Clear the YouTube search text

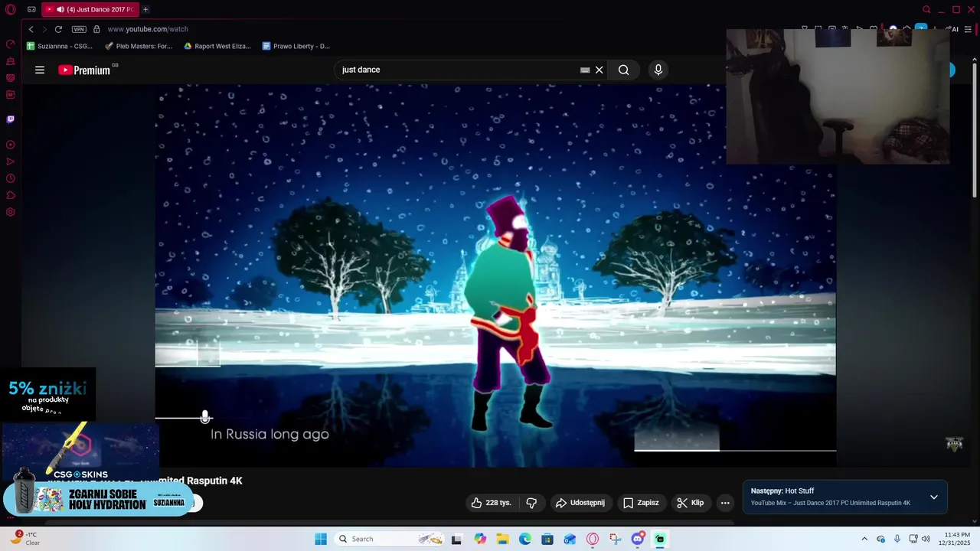[599, 70]
